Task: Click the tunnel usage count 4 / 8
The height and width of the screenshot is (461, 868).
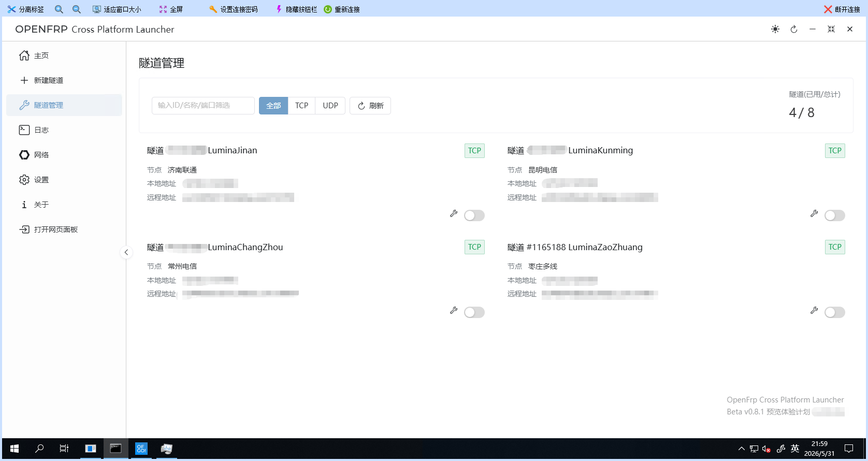Action: point(802,112)
